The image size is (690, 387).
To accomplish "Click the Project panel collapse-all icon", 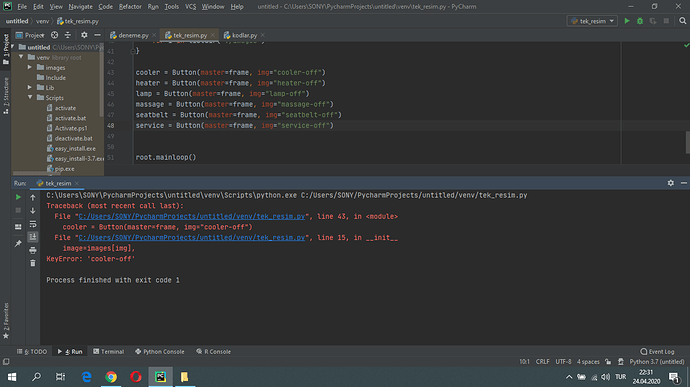I will pyautogui.click(x=68, y=35).
